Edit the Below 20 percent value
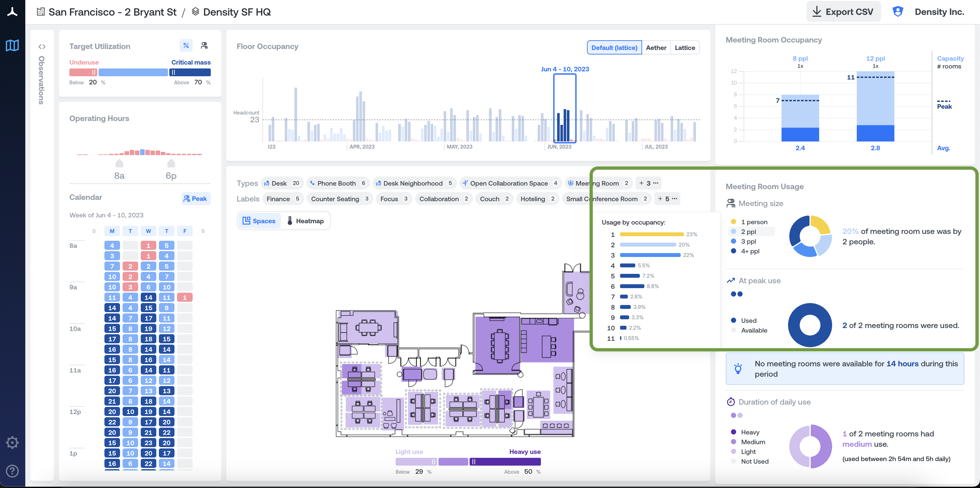The height and width of the screenshot is (488, 980). tap(93, 82)
